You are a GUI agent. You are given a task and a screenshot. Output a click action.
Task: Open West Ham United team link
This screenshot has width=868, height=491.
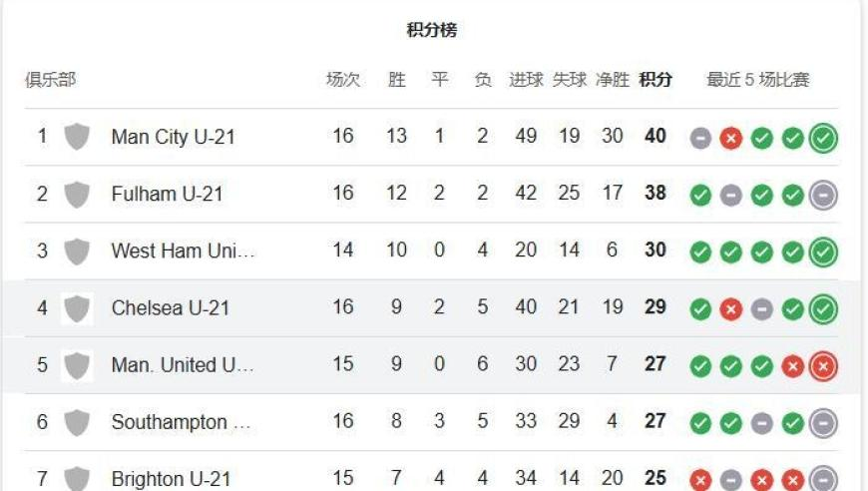tap(184, 250)
